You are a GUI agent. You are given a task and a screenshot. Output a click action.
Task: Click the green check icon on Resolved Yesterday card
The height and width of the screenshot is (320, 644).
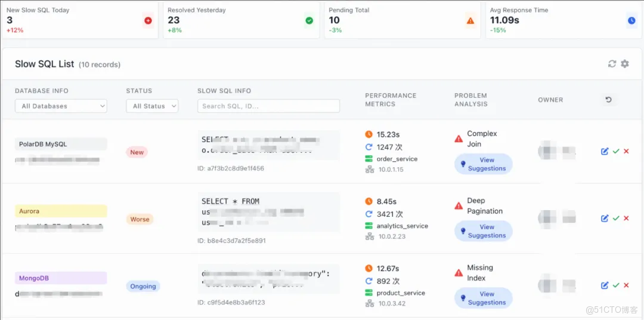[309, 20]
